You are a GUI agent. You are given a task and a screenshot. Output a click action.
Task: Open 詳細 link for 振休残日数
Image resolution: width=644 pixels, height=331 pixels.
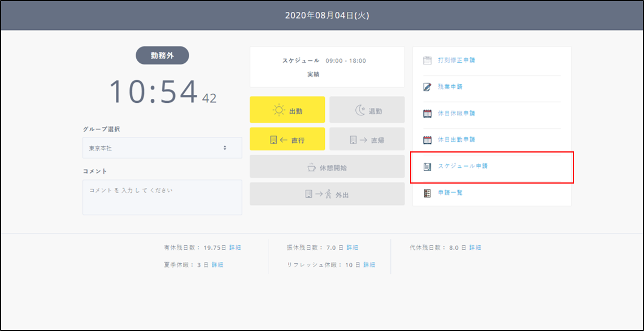pyautogui.click(x=353, y=247)
